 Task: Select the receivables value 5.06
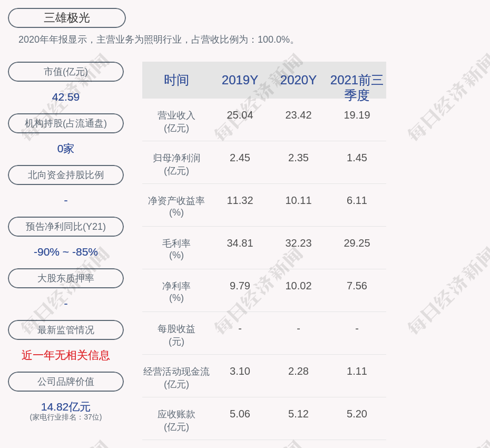click(240, 414)
